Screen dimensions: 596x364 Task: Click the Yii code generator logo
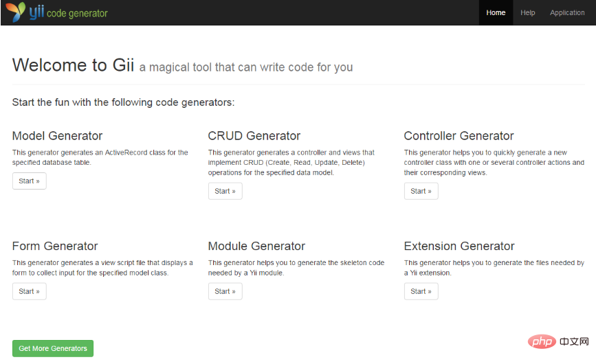[57, 12]
